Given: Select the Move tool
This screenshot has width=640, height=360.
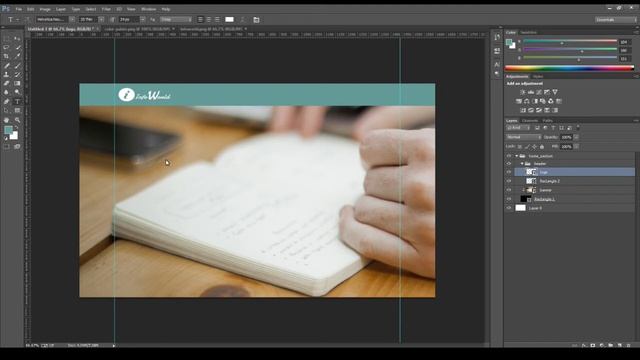Looking at the screenshot, I should pos(18,38).
